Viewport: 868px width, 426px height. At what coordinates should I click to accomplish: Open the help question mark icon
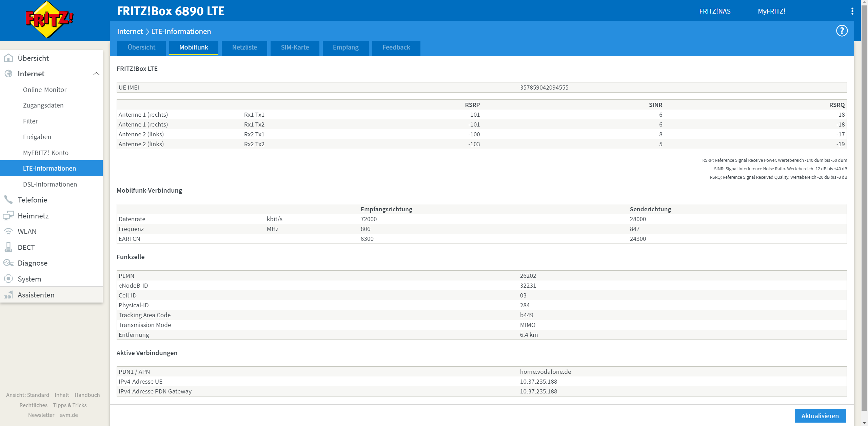842,31
